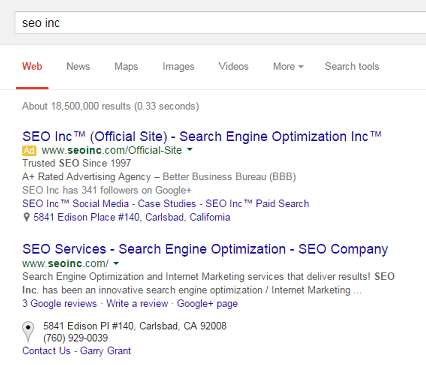
Task: Click the small location pin beside Edison Place
Action: pyautogui.click(x=26, y=217)
